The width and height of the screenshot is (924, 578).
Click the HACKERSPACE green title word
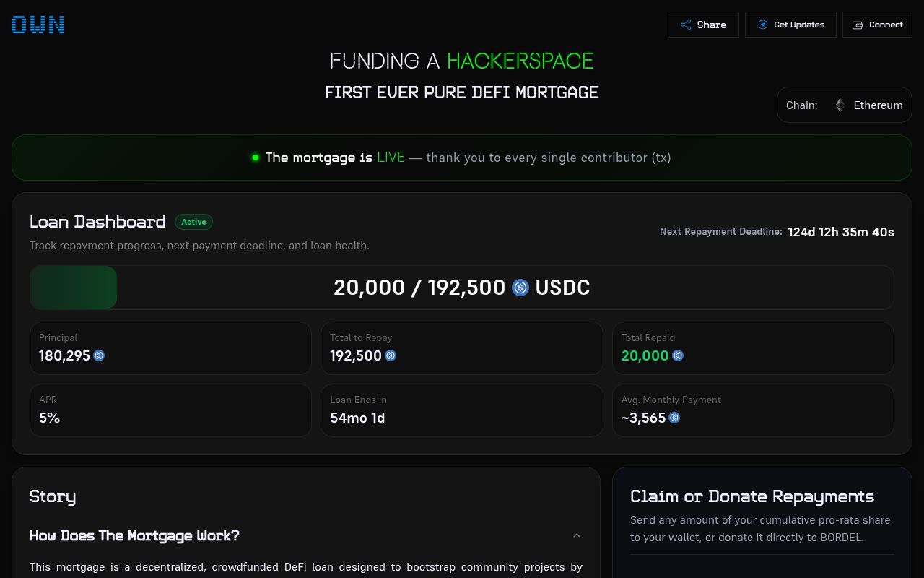520,61
